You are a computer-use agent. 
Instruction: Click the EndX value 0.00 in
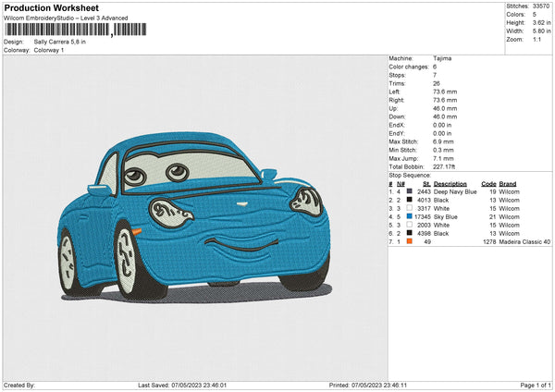pos(442,125)
